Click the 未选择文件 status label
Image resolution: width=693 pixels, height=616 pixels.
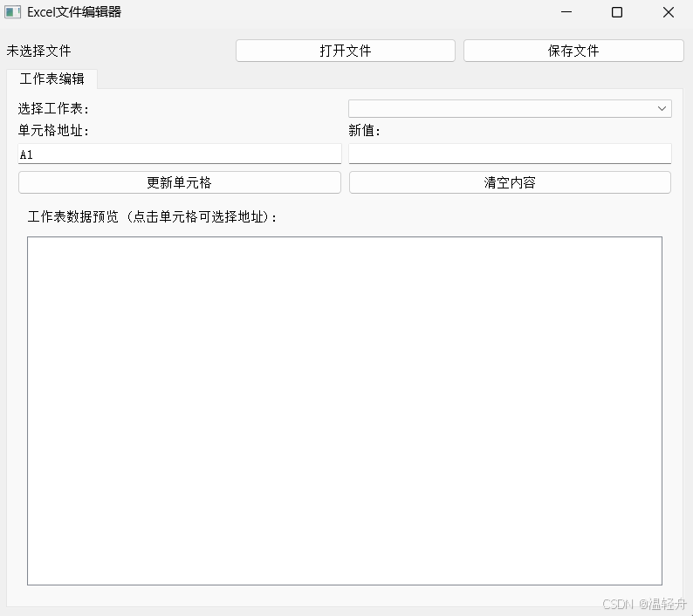(39, 51)
